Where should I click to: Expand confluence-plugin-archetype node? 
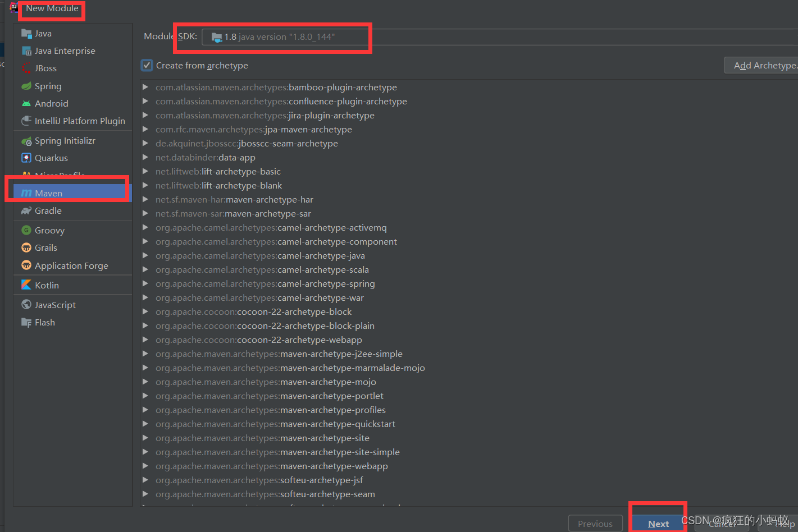point(145,102)
